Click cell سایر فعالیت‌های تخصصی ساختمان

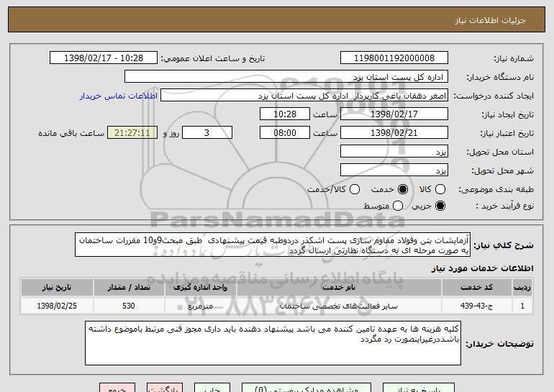coord(339,306)
